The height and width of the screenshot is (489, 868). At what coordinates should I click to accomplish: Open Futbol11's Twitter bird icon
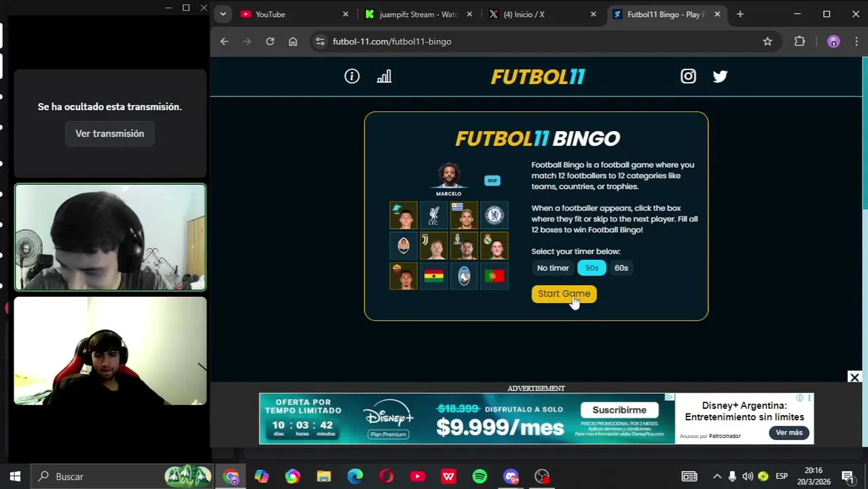(x=720, y=76)
